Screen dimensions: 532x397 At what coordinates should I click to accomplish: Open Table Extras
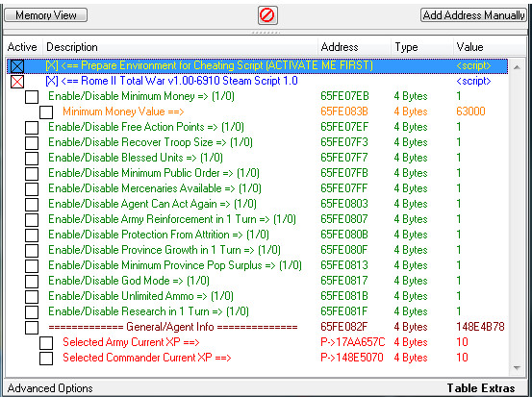click(x=481, y=387)
